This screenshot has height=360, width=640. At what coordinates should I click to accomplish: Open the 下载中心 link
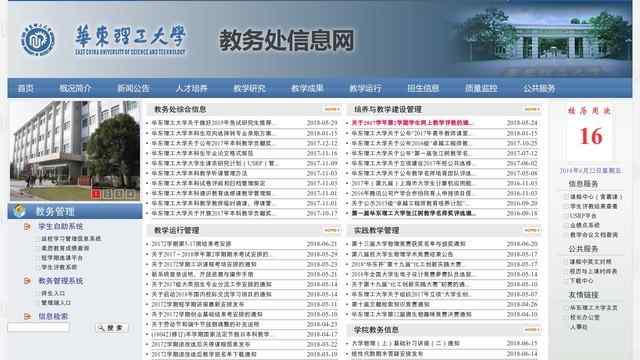point(582,281)
